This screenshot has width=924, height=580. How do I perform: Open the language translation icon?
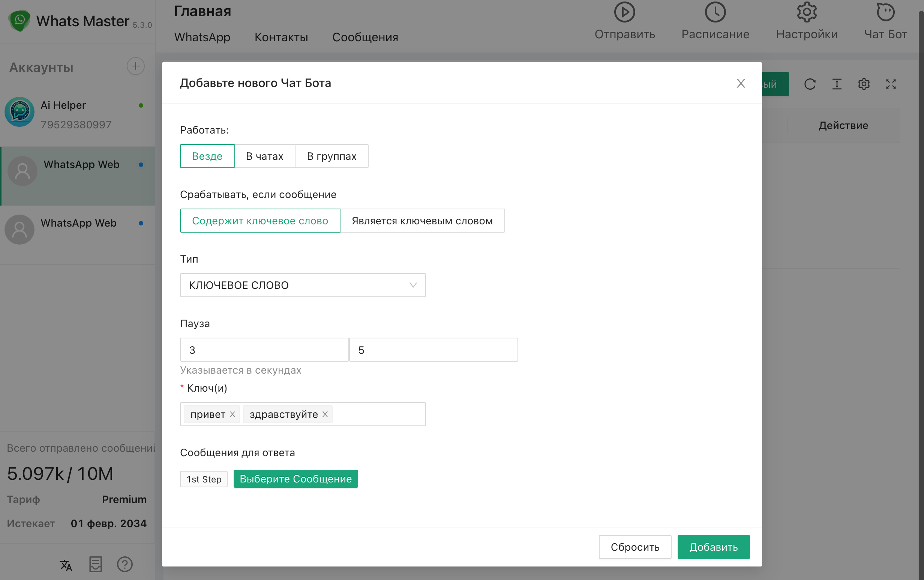coord(66,565)
